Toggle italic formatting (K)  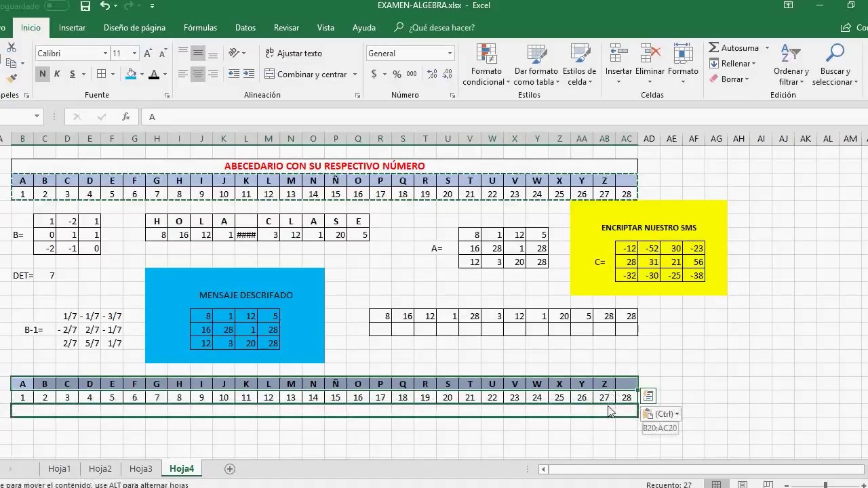[x=57, y=74]
